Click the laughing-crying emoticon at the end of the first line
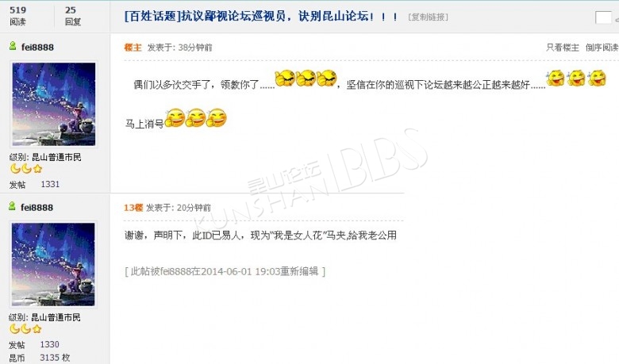Image resolution: width=619 pixels, height=364 pixels. pyautogui.click(x=597, y=78)
